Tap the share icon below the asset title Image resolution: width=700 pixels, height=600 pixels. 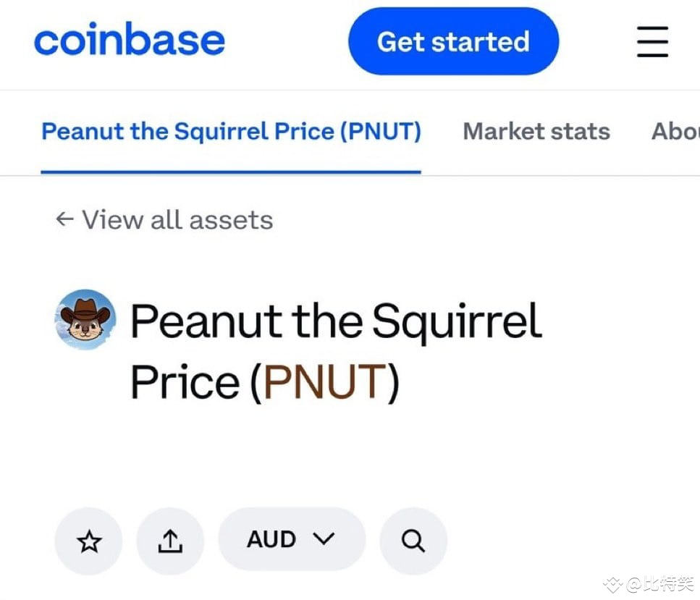coord(170,540)
